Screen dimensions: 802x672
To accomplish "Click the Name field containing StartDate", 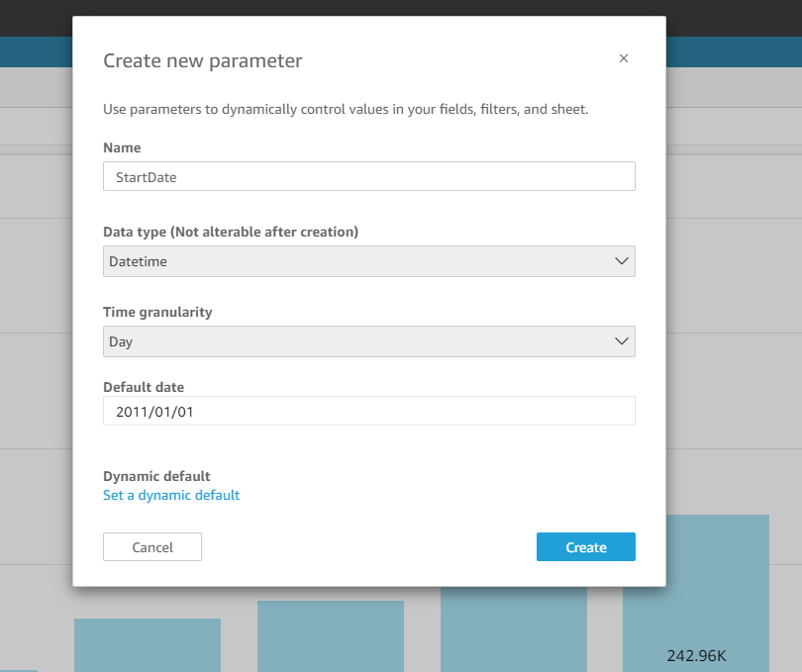I will pos(368,176).
